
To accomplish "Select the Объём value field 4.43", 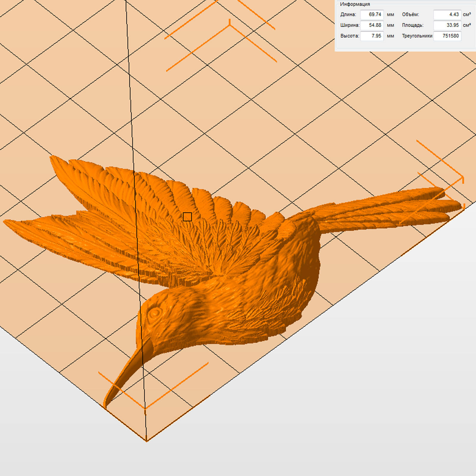I will click(x=447, y=15).
